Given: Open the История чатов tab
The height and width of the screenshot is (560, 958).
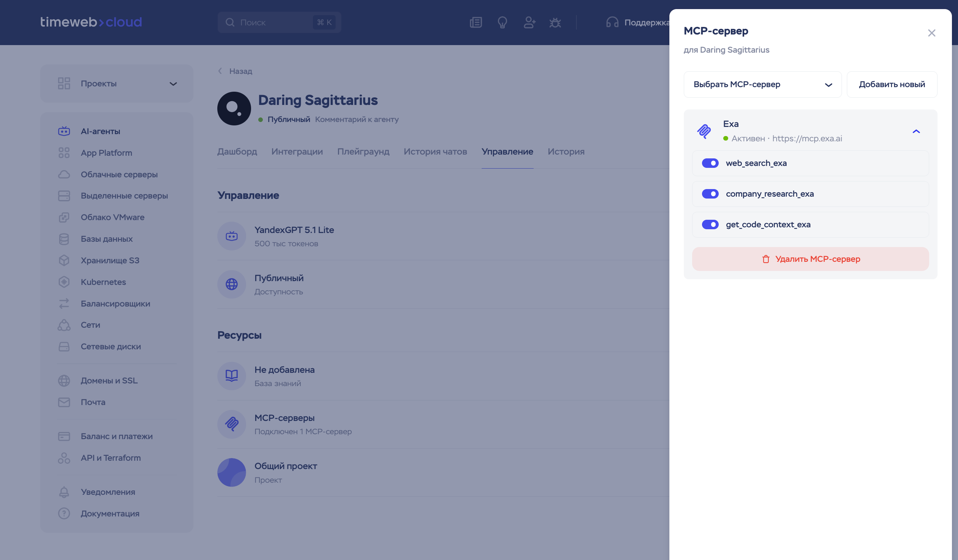Looking at the screenshot, I should pyautogui.click(x=435, y=152).
